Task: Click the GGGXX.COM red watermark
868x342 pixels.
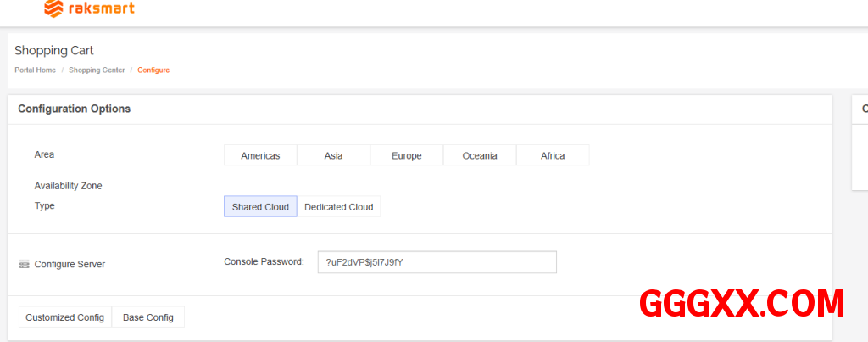Action: click(x=741, y=303)
